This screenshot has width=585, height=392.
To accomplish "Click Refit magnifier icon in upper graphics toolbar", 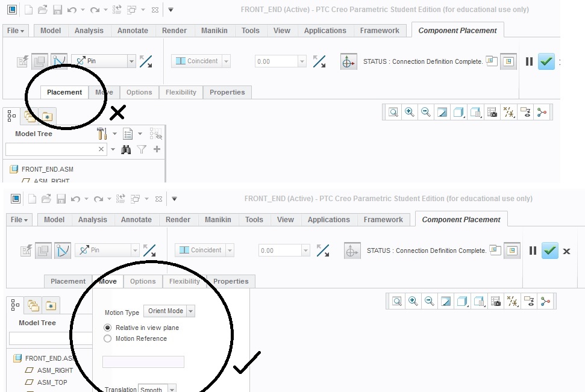I will coord(393,112).
